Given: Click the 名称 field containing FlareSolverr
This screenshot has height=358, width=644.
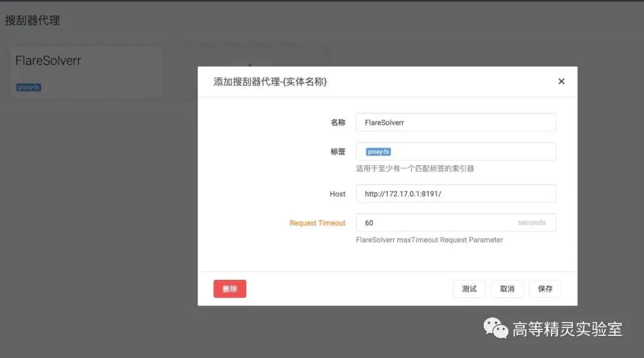Looking at the screenshot, I should click(x=456, y=122).
